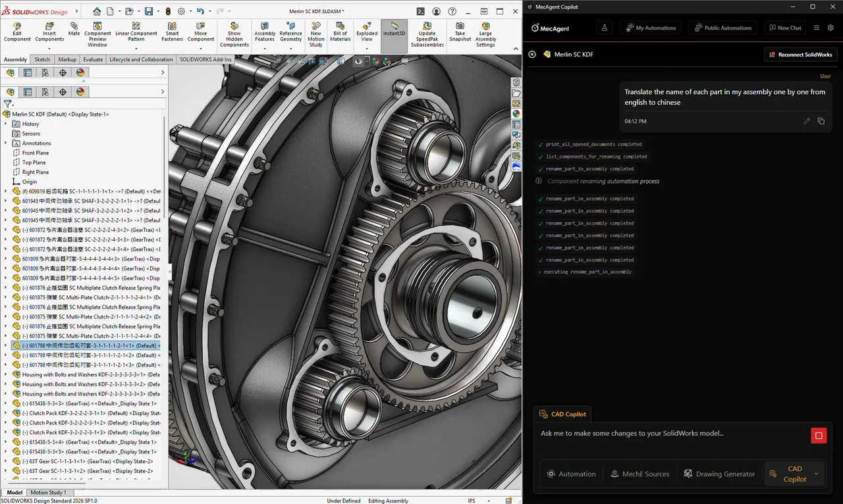Open the MecAgent hamburger menu
Image resolution: width=843 pixels, height=504 pixels.
[817, 28]
